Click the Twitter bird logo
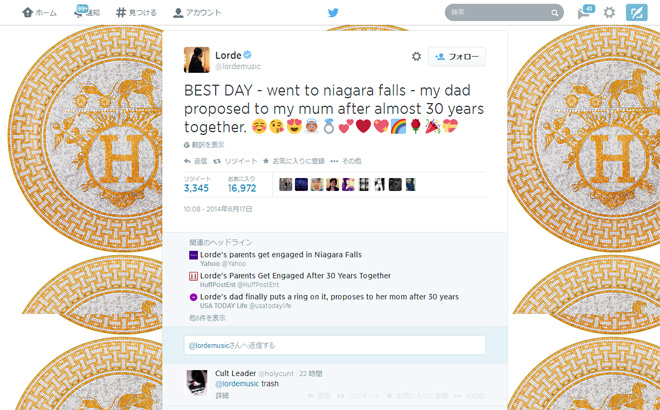This screenshot has height=410, width=660. [x=333, y=13]
